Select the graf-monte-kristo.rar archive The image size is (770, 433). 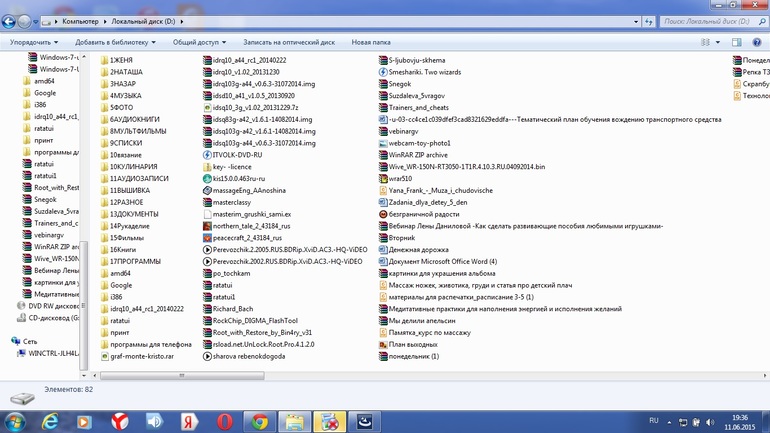point(141,356)
